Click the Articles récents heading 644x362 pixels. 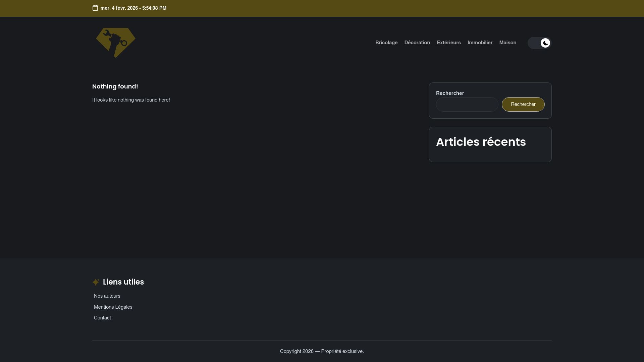click(481, 142)
